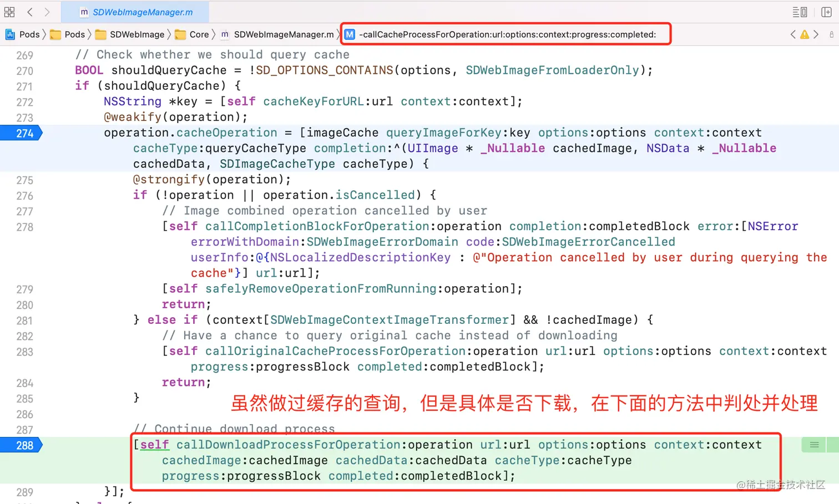839x504 pixels.
Task: Click the comment on line 282
Action: pos(390,335)
